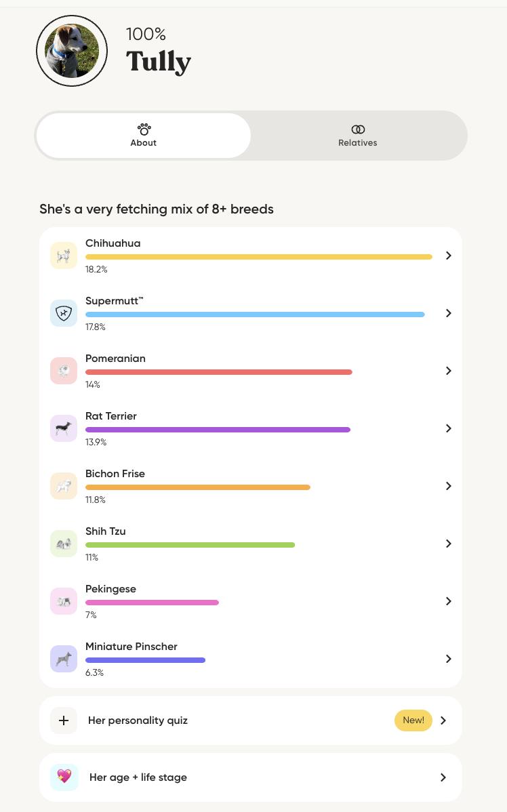
Task: Click the Pekingese breed icon
Action: tap(64, 601)
